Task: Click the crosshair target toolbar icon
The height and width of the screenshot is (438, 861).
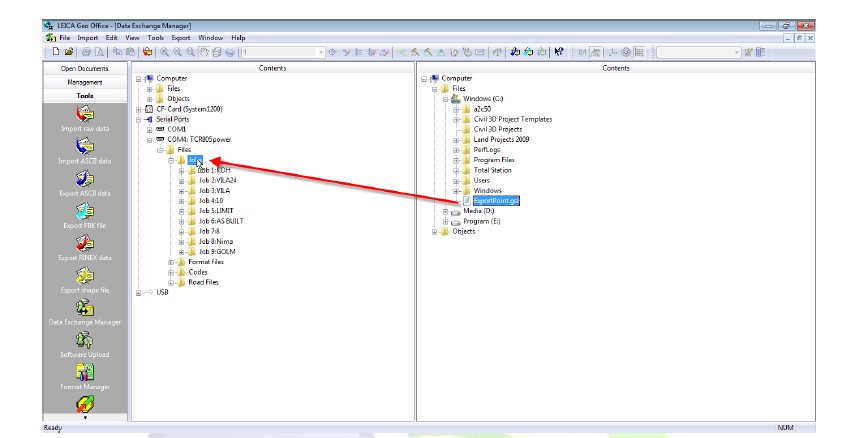Action: tap(332, 52)
